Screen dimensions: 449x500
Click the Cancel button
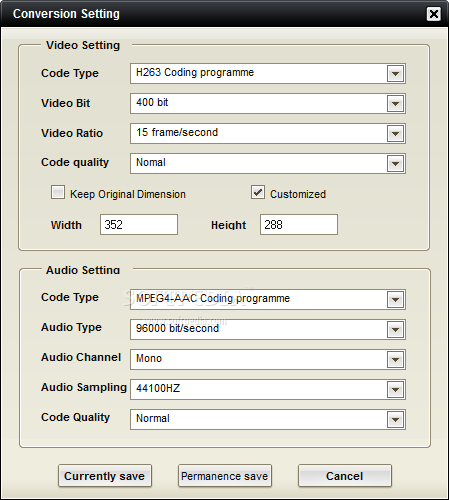point(345,476)
